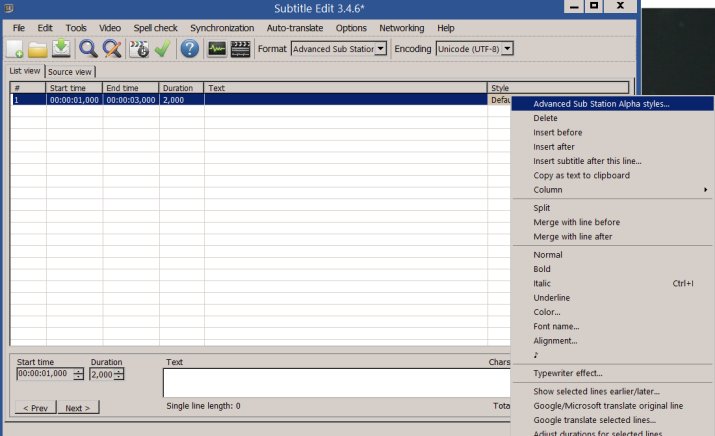715x436 pixels.
Task: Open the Synchronization menu
Action: coord(222,28)
